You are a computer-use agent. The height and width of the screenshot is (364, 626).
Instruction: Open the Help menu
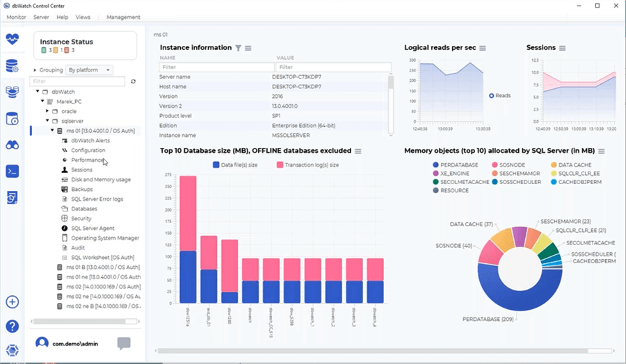tap(63, 17)
